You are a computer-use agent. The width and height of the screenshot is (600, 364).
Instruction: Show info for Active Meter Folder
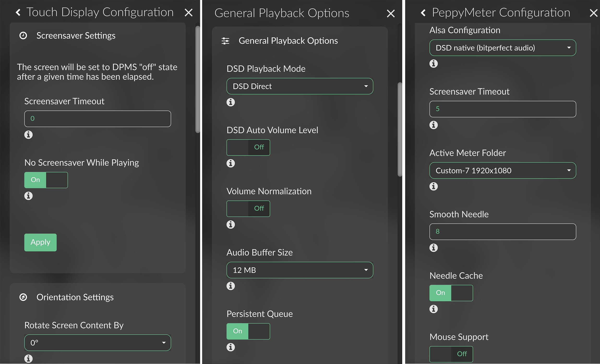pyautogui.click(x=433, y=186)
